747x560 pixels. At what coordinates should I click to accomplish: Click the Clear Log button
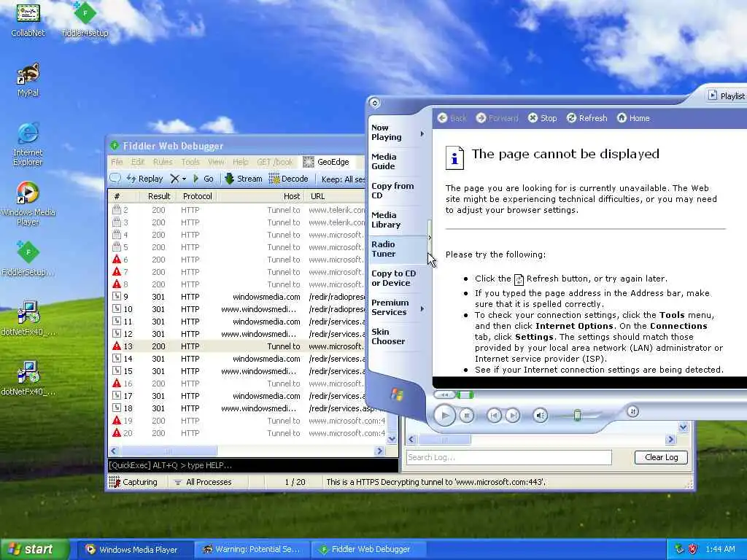point(661,457)
